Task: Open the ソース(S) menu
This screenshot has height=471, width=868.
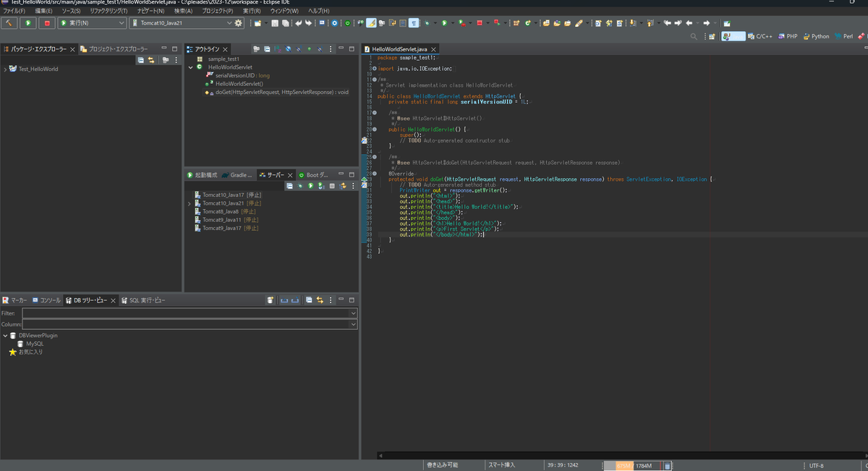Action: tap(71, 11)
